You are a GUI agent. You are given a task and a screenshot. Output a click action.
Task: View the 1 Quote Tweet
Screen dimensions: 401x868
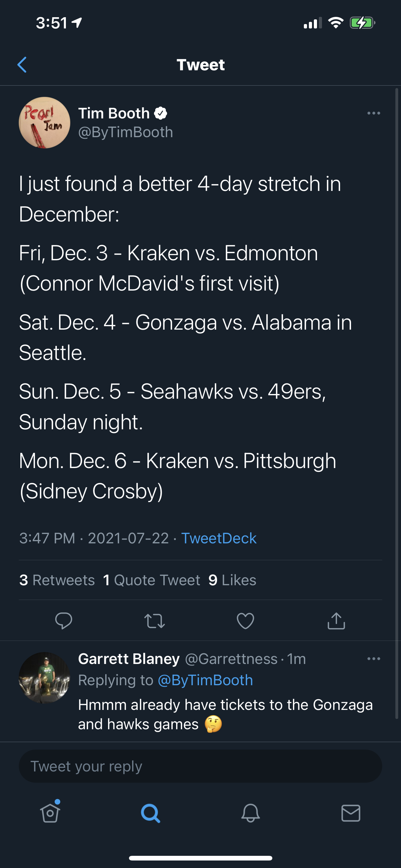152,580
